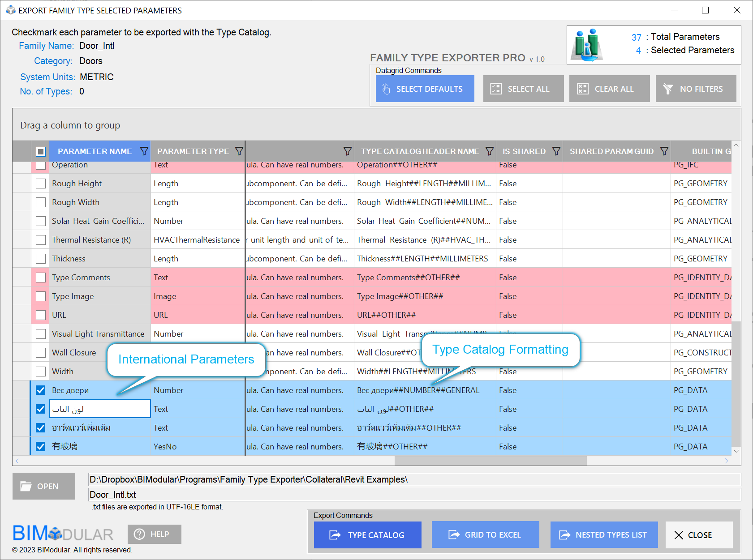Uncheck the Вес двери parameter checkbox

pyautogui.click(x=41, y=390)
